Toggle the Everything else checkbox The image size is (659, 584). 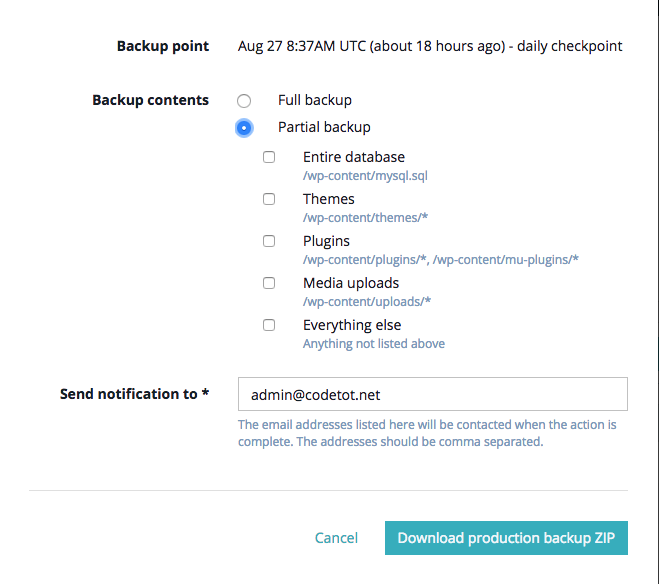[269, 325]
